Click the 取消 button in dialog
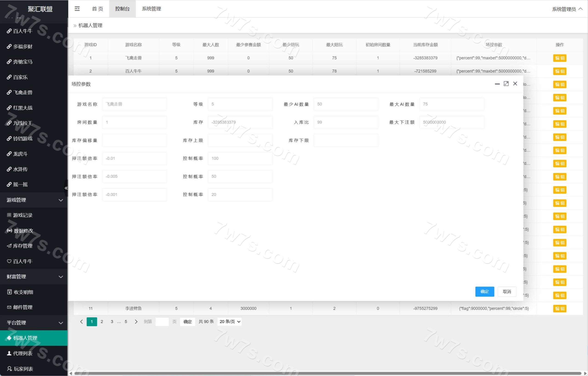588x376 pixels. pos(507,292)
